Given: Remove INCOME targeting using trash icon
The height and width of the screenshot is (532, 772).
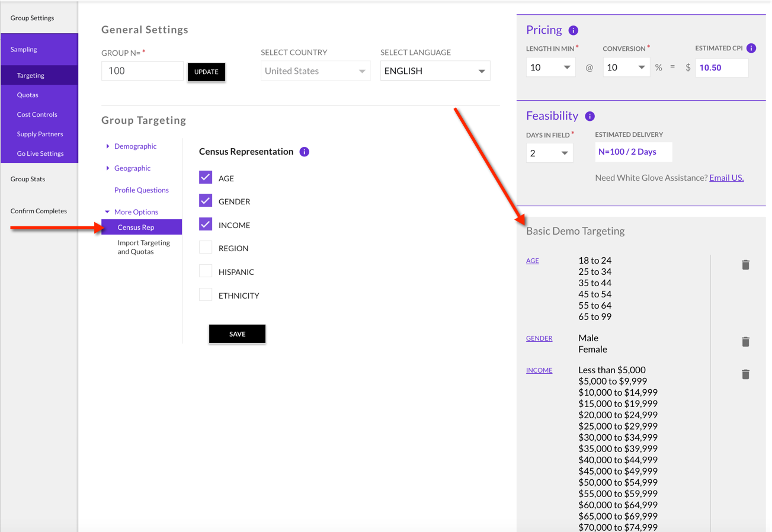Looking at the screenshot, I should (745, 374).
